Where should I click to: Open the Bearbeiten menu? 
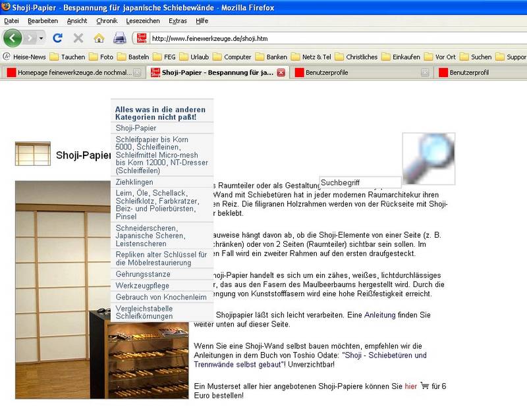(x=43, y=21)
